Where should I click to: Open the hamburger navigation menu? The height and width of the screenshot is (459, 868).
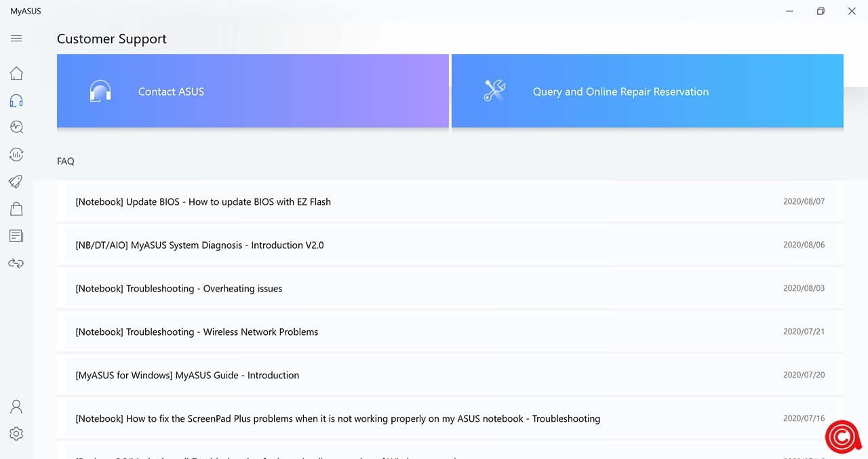[x=16, y=39]
